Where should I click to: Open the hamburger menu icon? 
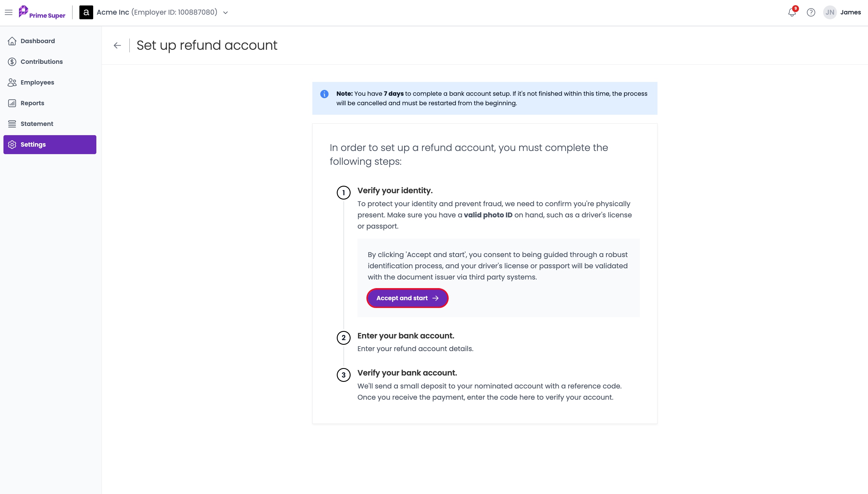tap(8, 13)
